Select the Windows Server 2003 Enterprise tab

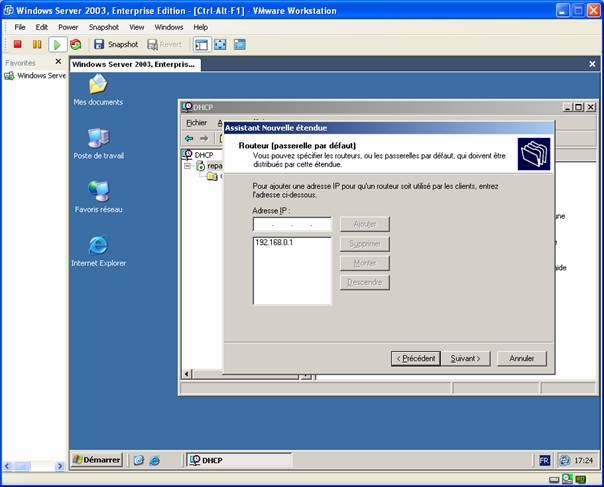click(135, 64)
